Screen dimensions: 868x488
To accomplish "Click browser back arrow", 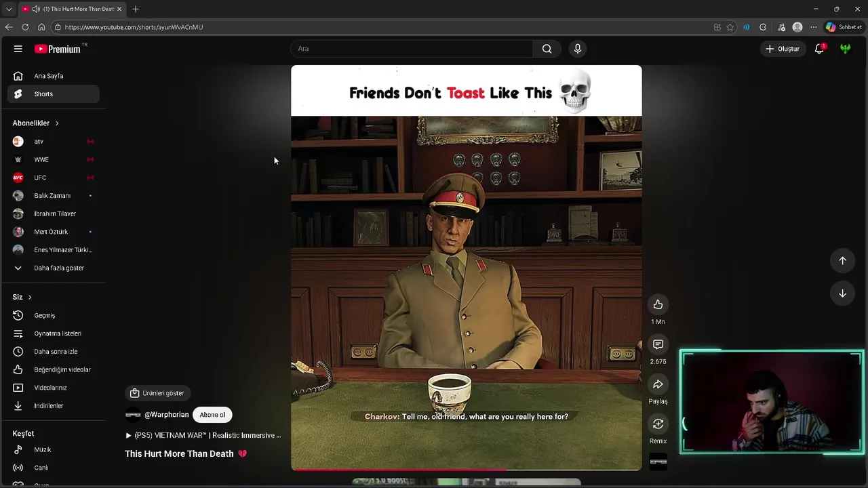I will (9, 27).
